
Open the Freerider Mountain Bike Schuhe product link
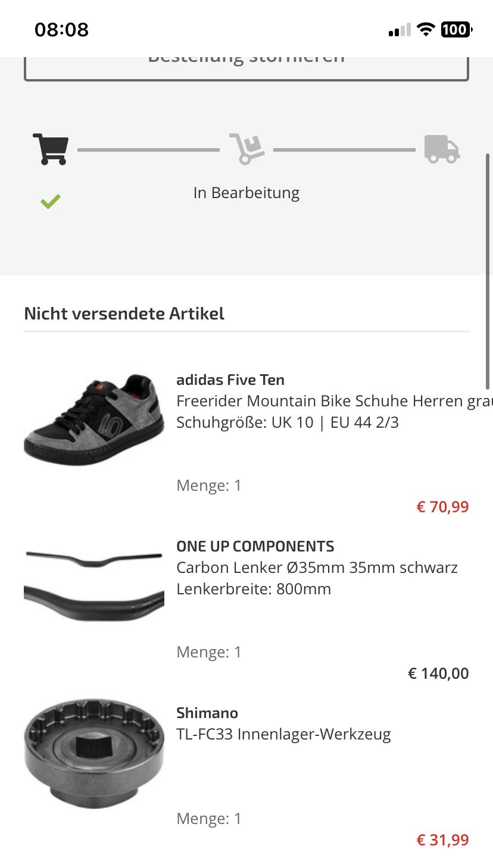click(x=333, y=401)
